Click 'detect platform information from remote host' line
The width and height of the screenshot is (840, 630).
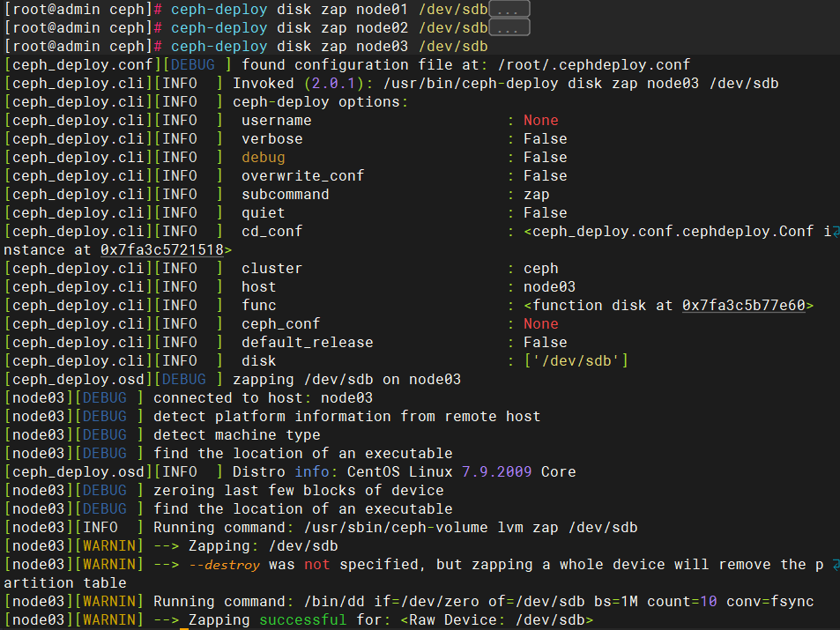(x=346, y=416)
